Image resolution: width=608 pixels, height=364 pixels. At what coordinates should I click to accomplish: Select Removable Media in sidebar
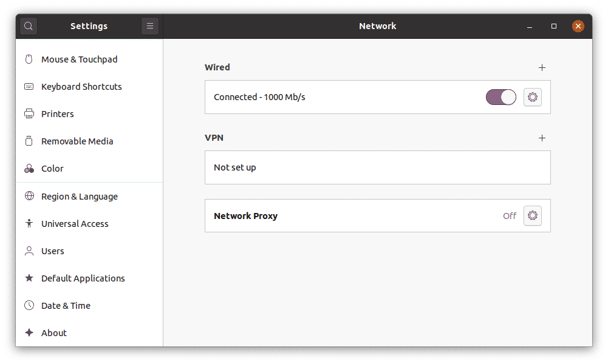[x=77, y=141]
